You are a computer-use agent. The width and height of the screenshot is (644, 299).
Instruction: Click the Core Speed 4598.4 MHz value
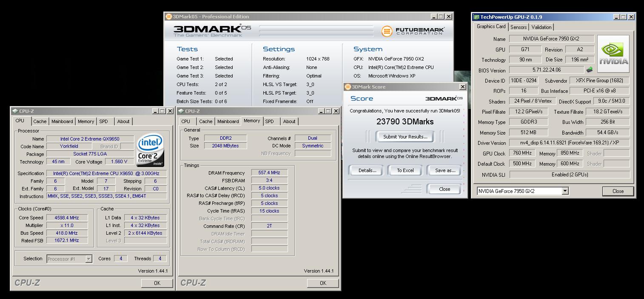67,218
